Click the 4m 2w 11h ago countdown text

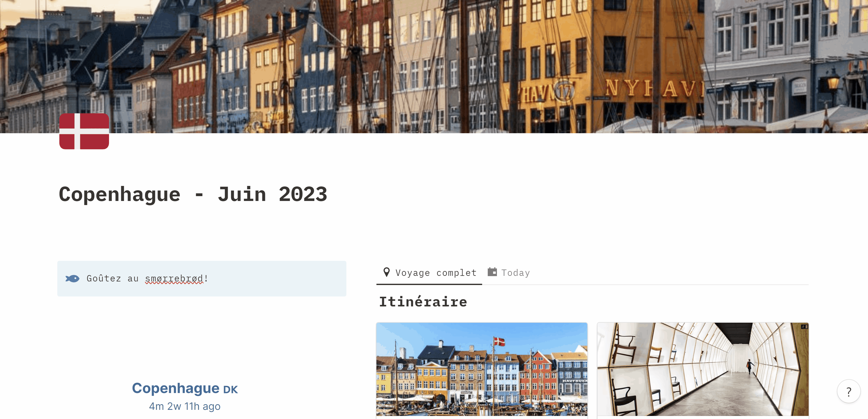tap(185, 406)
